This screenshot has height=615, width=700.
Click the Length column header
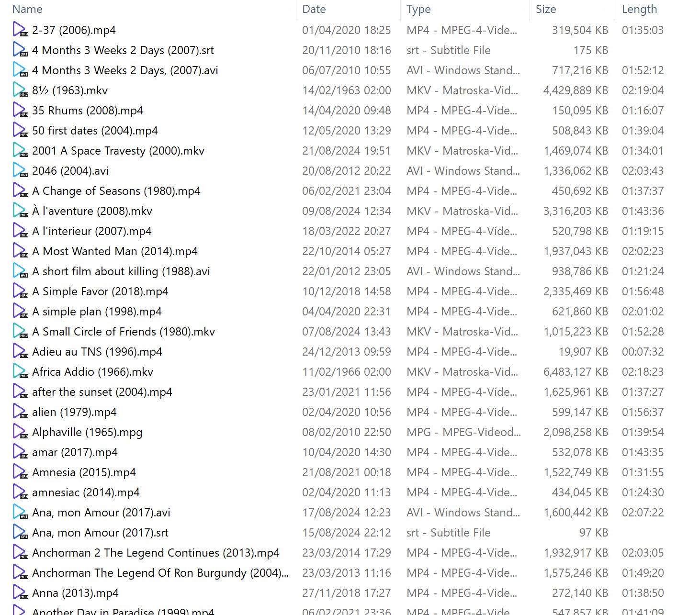639,9
